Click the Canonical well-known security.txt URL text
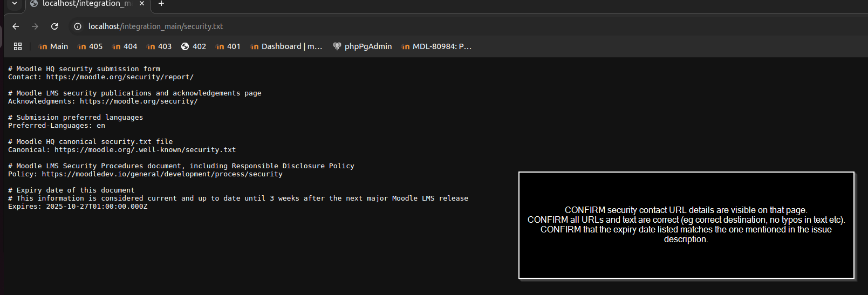 [x=145, y=150]
